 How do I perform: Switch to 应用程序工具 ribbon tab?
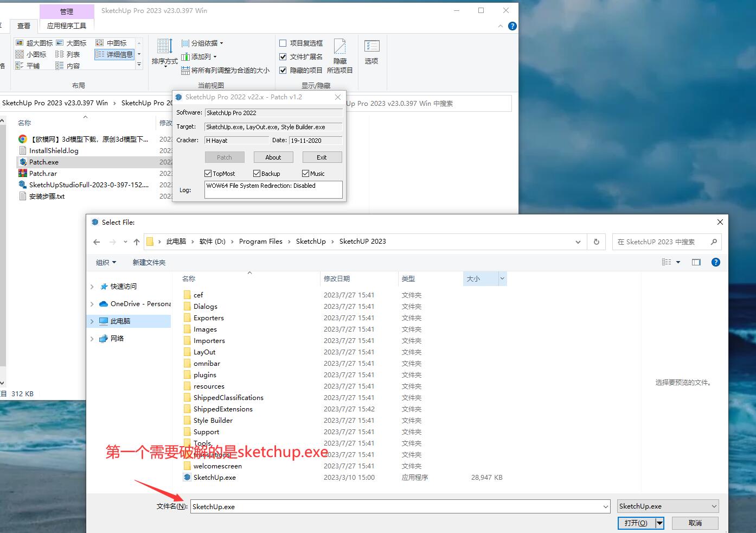(x=67, y=26)
